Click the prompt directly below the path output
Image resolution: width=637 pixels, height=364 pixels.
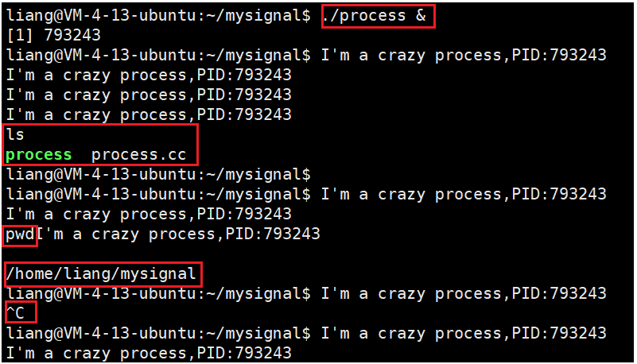pos(157,293)
